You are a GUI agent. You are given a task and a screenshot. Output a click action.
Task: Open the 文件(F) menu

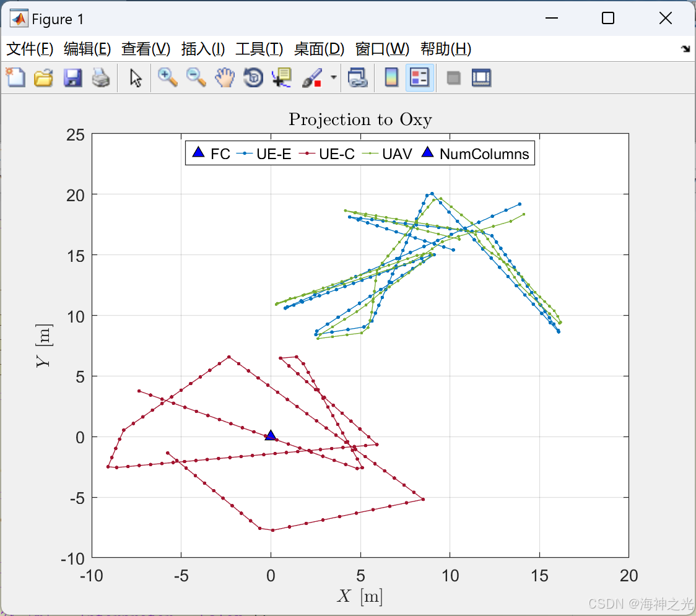(x=30, y=49)
